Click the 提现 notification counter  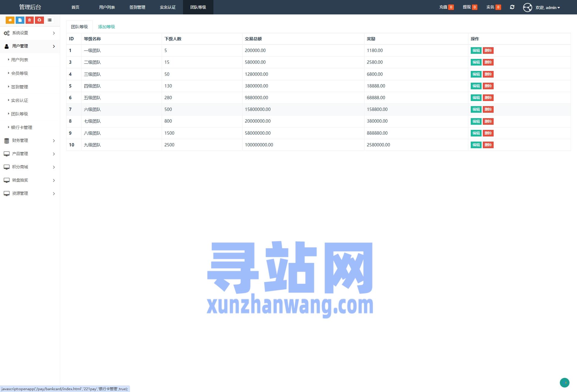click(475, 7)
